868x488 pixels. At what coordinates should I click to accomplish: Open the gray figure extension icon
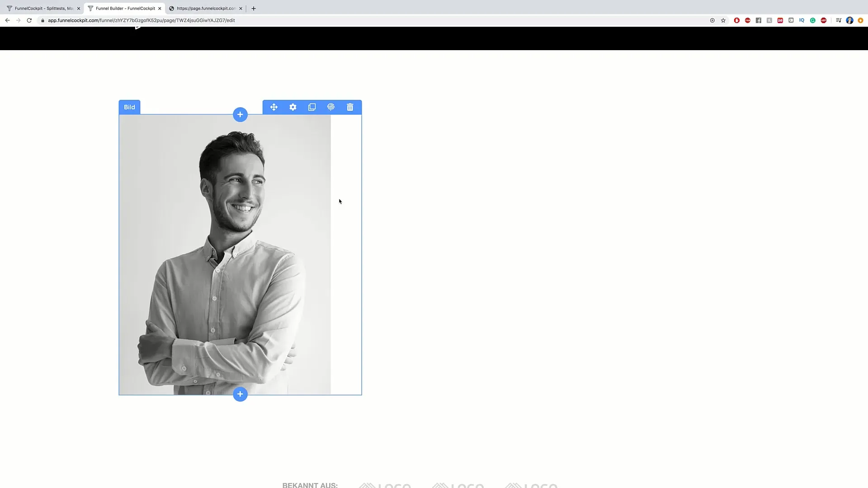769,20
